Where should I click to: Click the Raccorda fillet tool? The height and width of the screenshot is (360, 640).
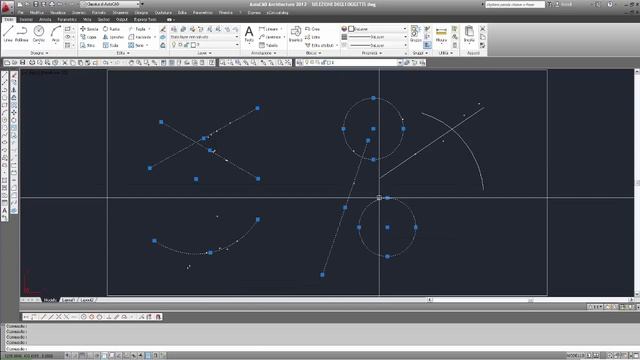pos(140,37)
